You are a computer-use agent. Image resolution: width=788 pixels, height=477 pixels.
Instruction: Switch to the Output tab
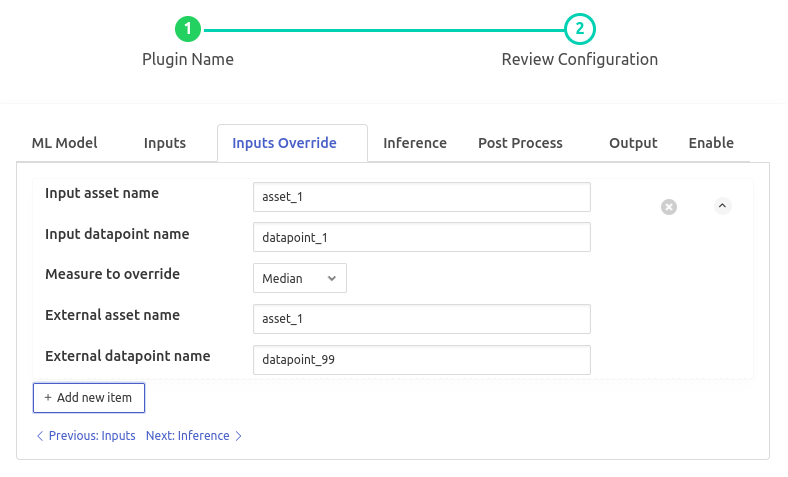tap(633, 143)
